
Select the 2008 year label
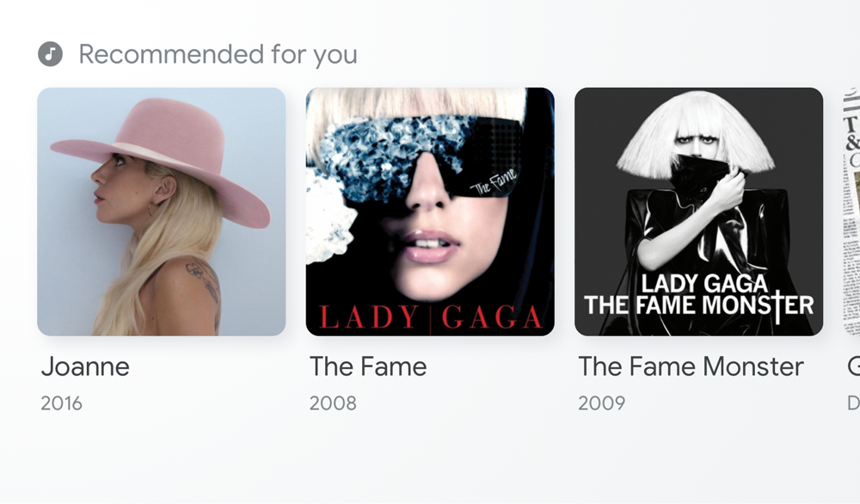point(333,403)
